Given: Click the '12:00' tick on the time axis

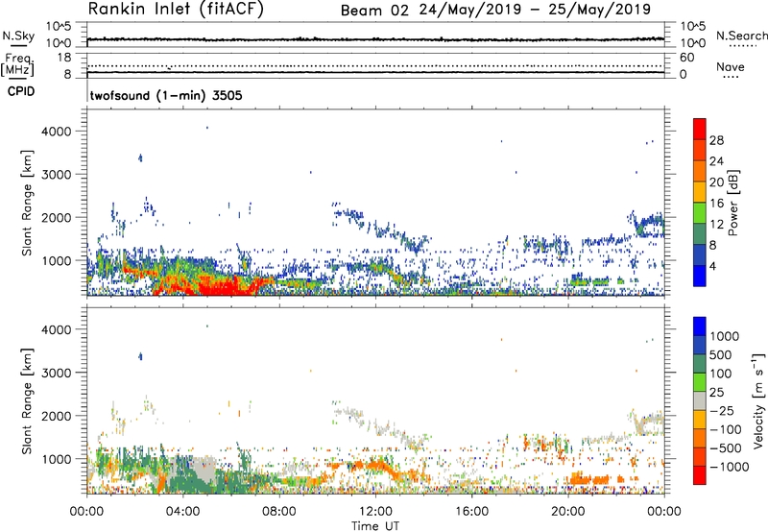Looking at the screenshot, I should [x=375, y=512].
